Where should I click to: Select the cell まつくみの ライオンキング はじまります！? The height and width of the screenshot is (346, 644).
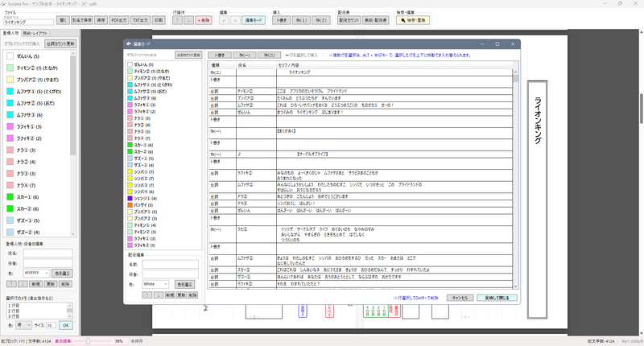pos(394,112)
